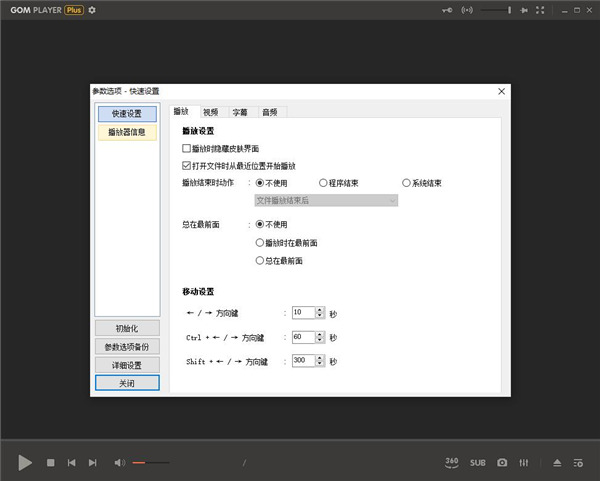Click the Ctrl arrow seconds field with 60
The width and height of the screenshot is (600, 481).
click(x=304, y=337)
